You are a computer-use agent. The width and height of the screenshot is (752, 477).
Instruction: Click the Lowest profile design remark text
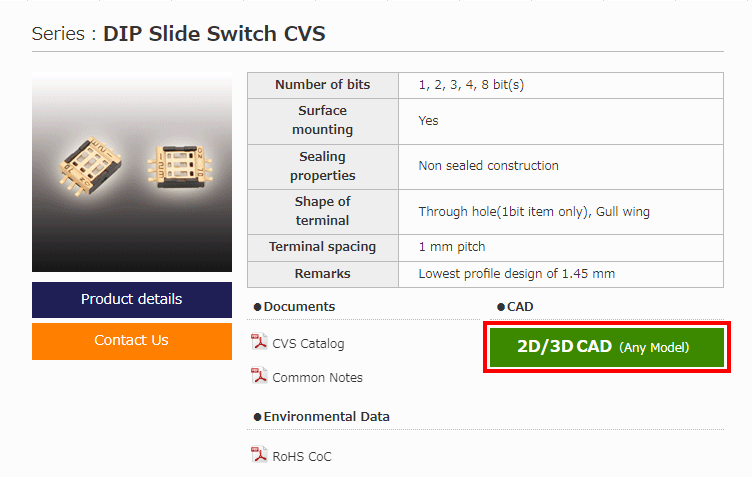(517, 274)
